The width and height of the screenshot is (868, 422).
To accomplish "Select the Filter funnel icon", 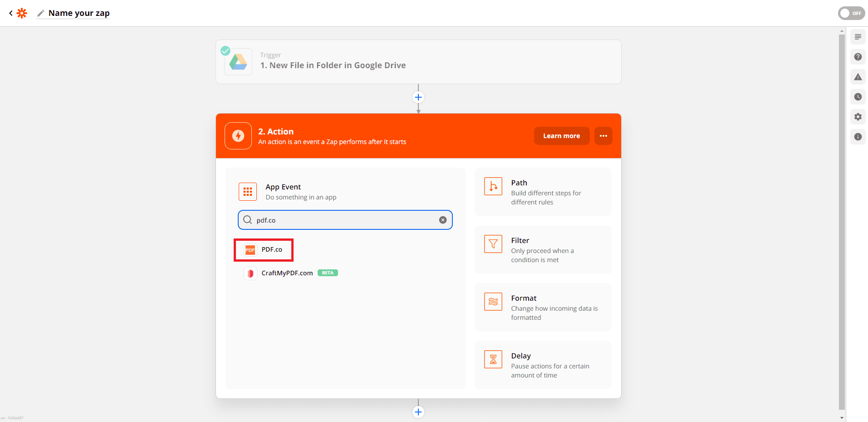I will 493,244.
